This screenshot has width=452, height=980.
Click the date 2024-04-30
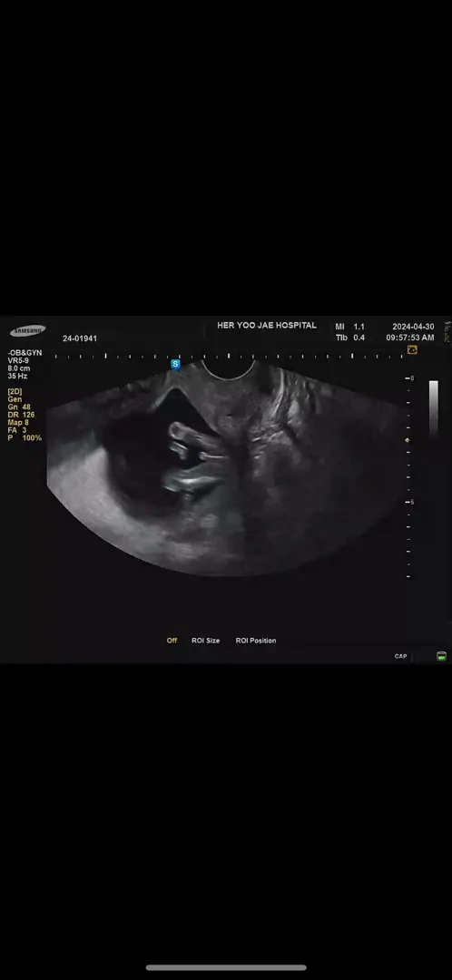point(413,327)
